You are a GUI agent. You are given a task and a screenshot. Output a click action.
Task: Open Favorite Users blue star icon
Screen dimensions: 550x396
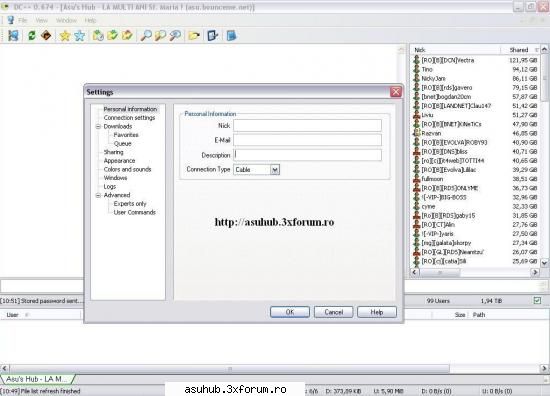tap(80, 35)
